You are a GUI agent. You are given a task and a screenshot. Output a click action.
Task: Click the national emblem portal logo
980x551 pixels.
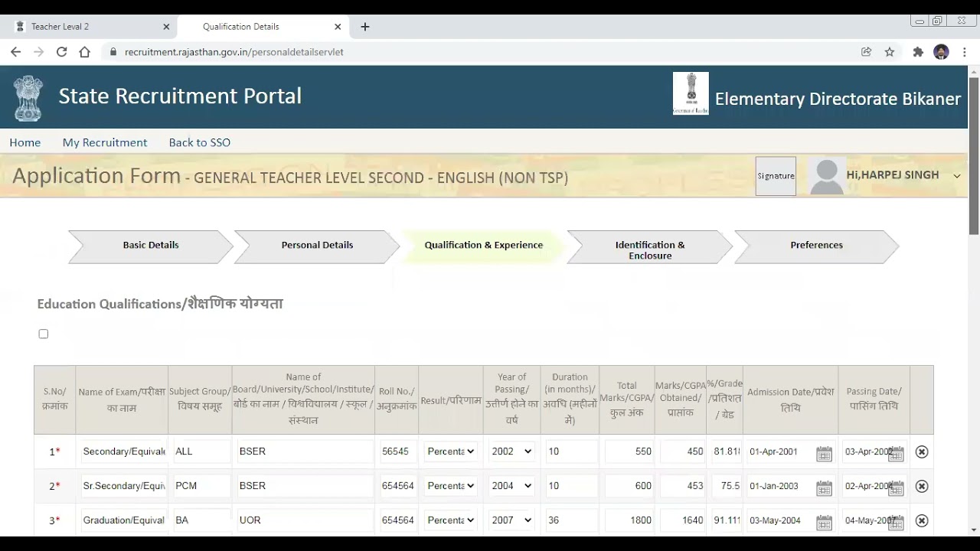[28, 97]
